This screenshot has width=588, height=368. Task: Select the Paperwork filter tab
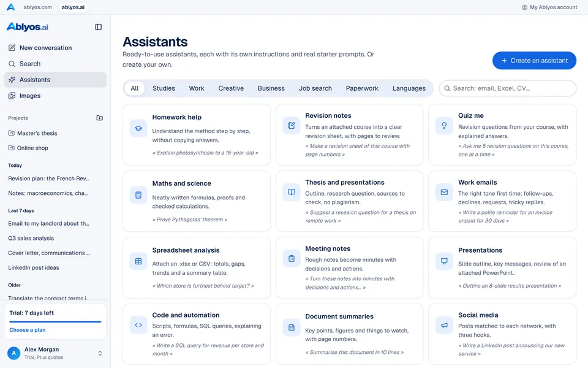(x=362, y=88)
